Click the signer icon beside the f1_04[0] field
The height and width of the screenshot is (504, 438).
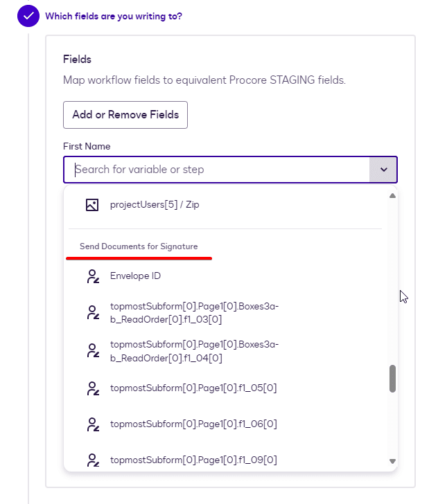[x=92, y=351]
